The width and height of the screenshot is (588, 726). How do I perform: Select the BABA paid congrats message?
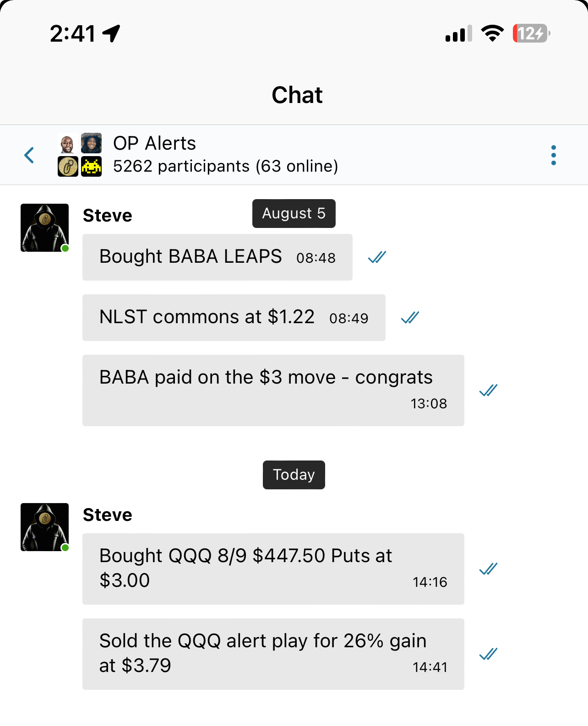pyautogui.click(x=273, y=390)
